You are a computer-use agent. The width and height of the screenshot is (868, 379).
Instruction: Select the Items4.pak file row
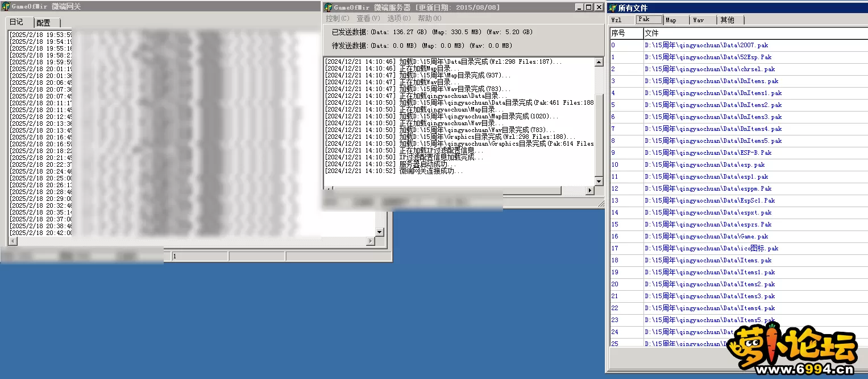738,308
